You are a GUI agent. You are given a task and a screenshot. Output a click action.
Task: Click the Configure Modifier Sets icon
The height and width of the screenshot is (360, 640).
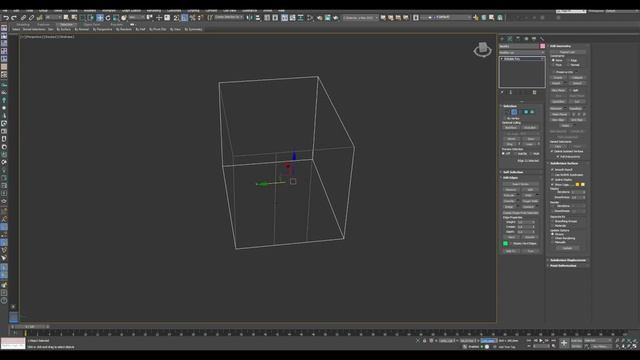[534, 92]
